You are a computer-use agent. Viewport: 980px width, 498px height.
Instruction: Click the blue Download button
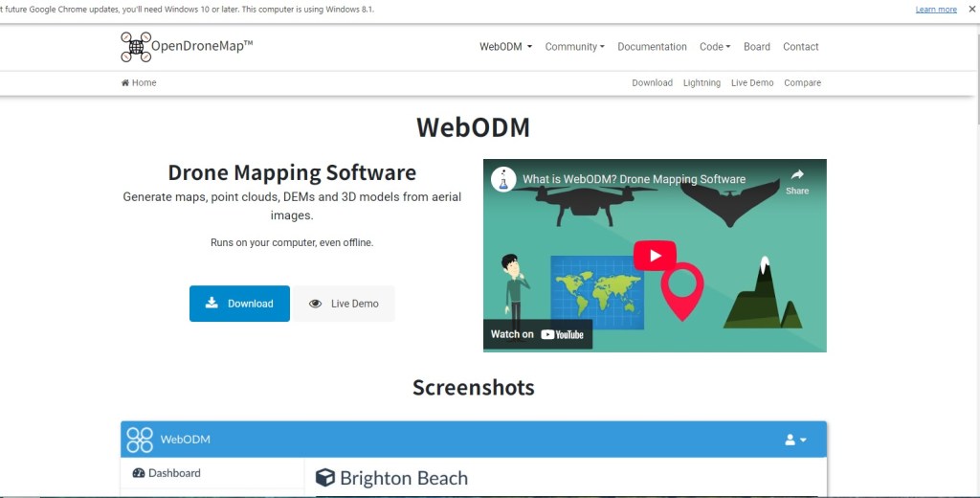pyautogui.click(x=239, y=304)
